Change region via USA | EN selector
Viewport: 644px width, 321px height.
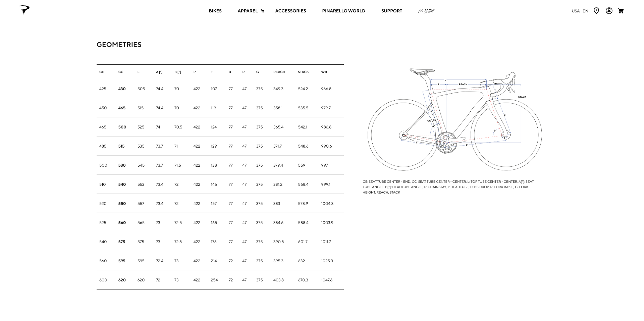click(580, 11)
